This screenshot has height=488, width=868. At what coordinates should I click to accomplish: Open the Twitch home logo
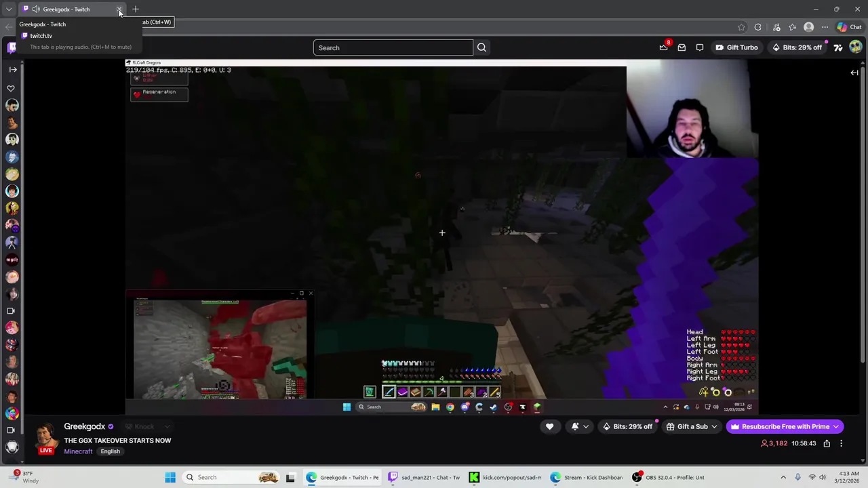[12, 47]
